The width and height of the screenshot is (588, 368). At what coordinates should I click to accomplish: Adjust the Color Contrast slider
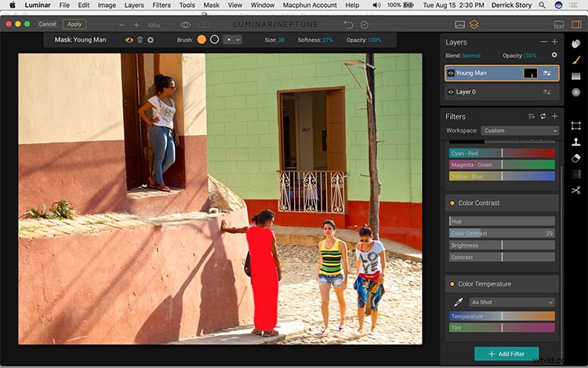(502, 233)
